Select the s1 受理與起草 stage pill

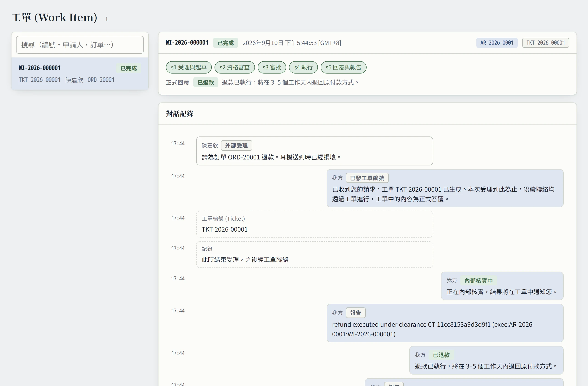[x=189, y=67]
